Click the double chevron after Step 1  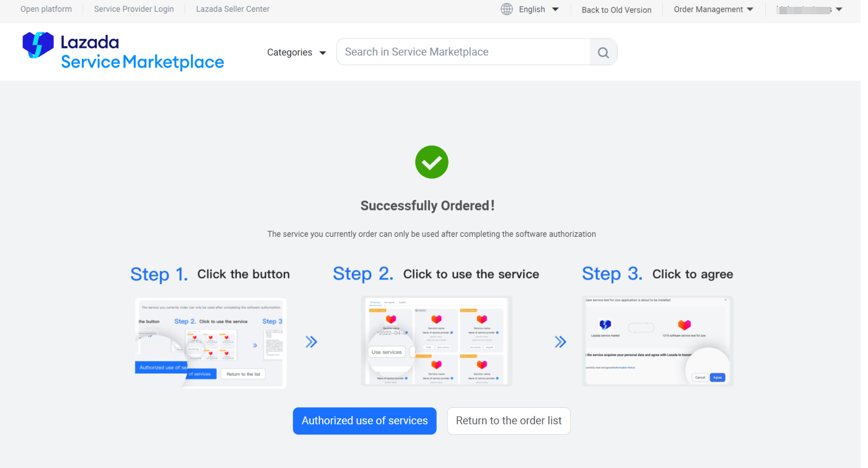[x=311, y=342]
